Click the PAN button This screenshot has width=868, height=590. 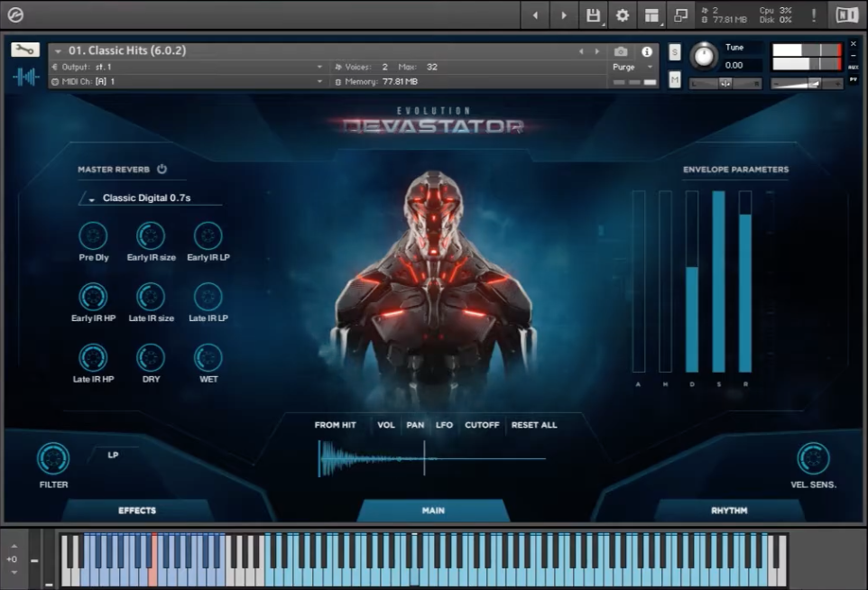point(415,425)
